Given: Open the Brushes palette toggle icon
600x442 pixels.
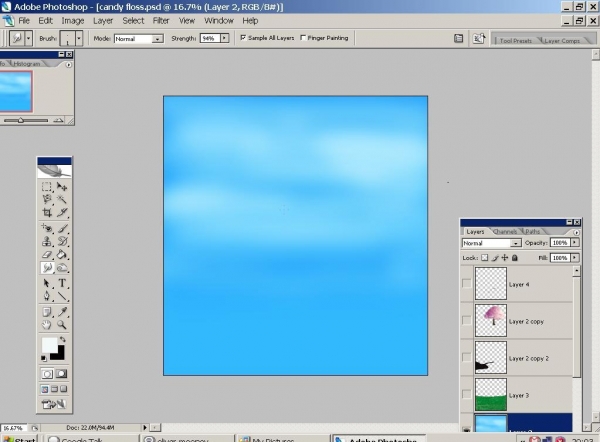Looking at the screenshot, I should pyautogui.click(x=458, y=38).
